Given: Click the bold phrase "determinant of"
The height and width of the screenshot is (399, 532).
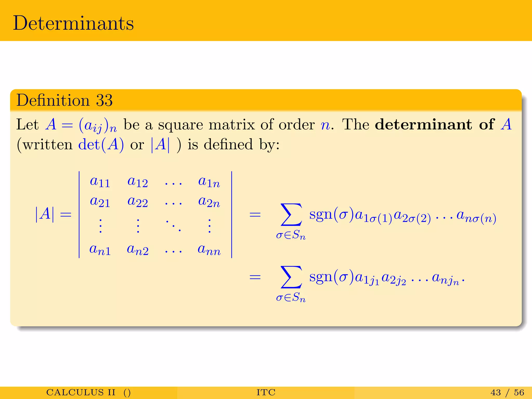Looking at the screenshot, I should point(435,124).
